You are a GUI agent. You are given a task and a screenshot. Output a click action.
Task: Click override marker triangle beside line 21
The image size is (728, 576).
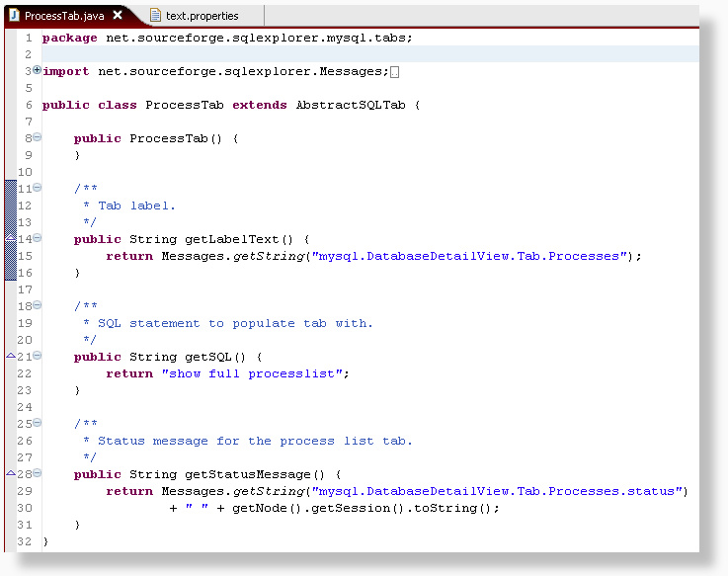pyautogui.click(x=11, y=356)
